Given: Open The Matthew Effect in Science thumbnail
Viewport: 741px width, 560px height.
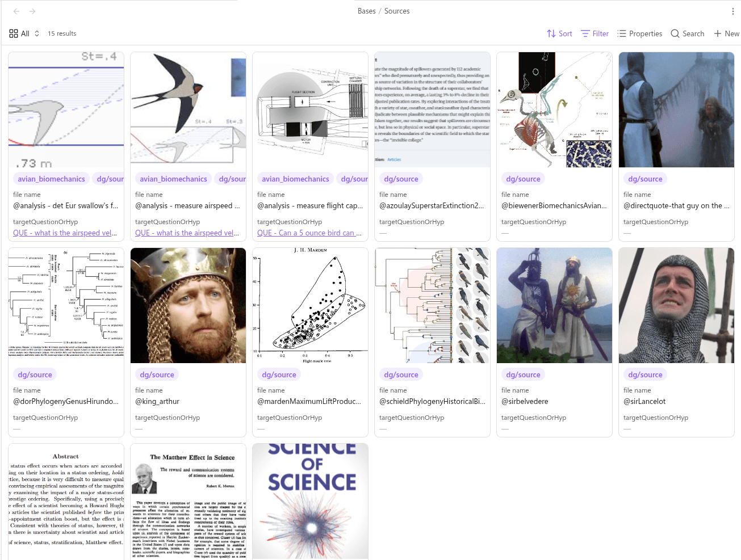Looking at the screenshot, I should pyautogui.click(x=189, y=502).
